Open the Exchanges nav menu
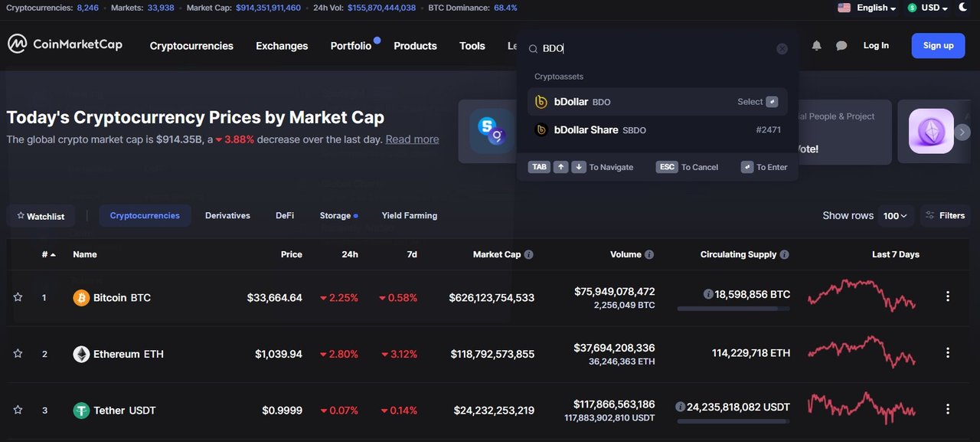 282,46
